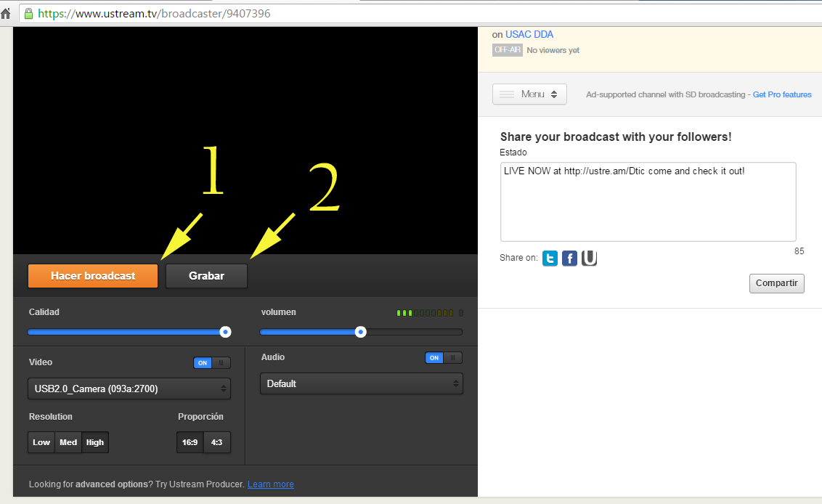The height and width of the screenshot is (504, 822).
Task: Share on Ustream icon
Action: click(x=589, y=258)
